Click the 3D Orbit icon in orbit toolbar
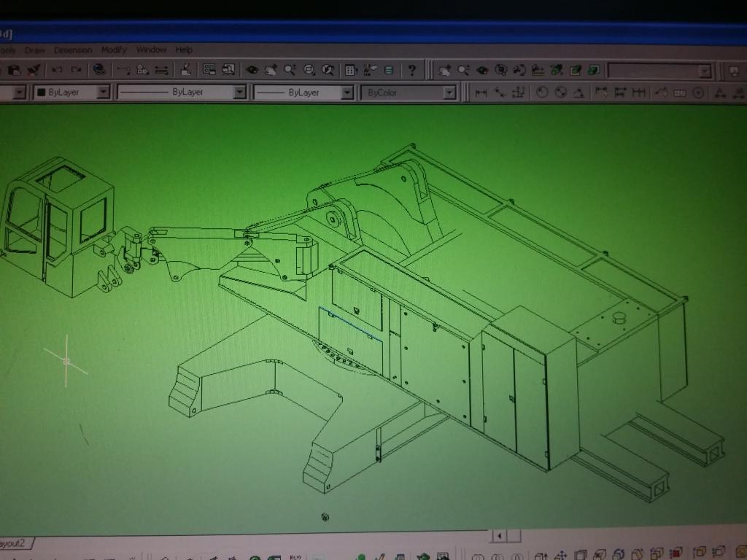Viewport: 747px width, 560px height. [x=482, y=71]
